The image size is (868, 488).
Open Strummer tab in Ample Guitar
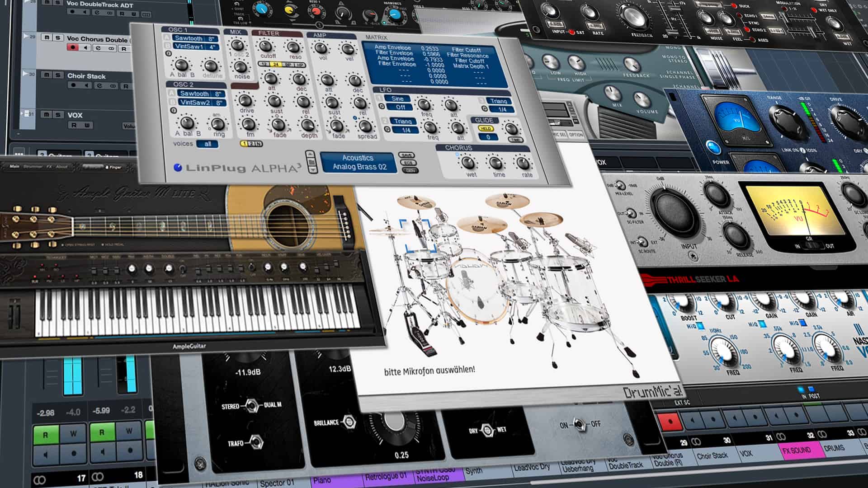(33, 166)
